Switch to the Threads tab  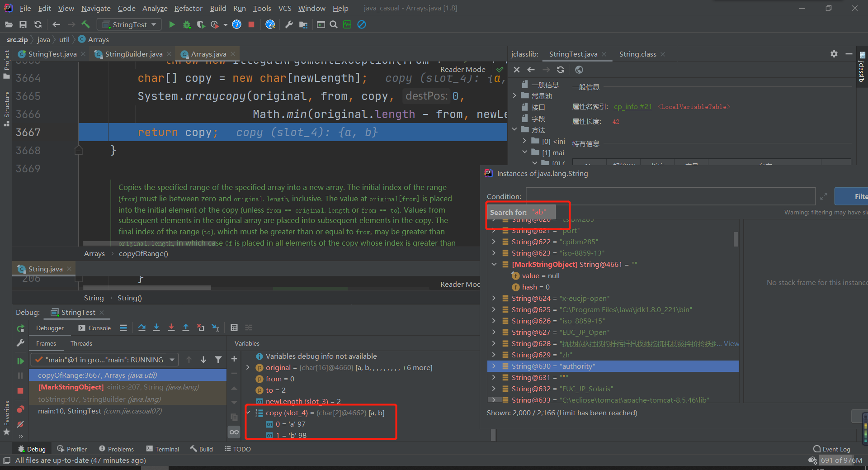click(81, 343)
